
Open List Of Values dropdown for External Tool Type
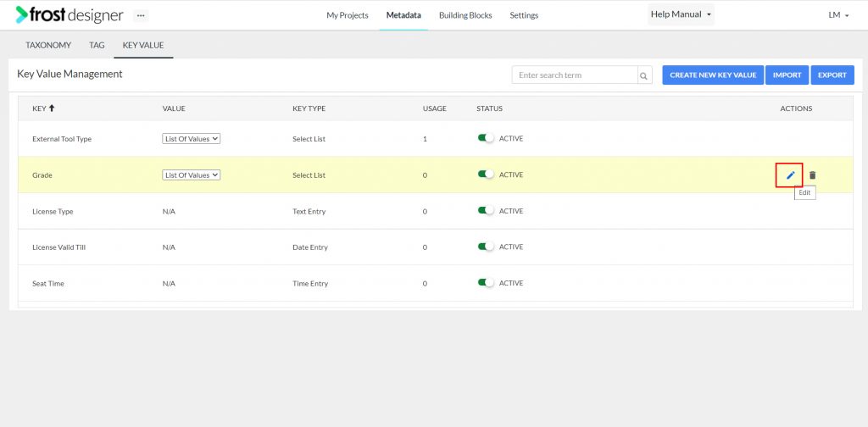[191, 139]
